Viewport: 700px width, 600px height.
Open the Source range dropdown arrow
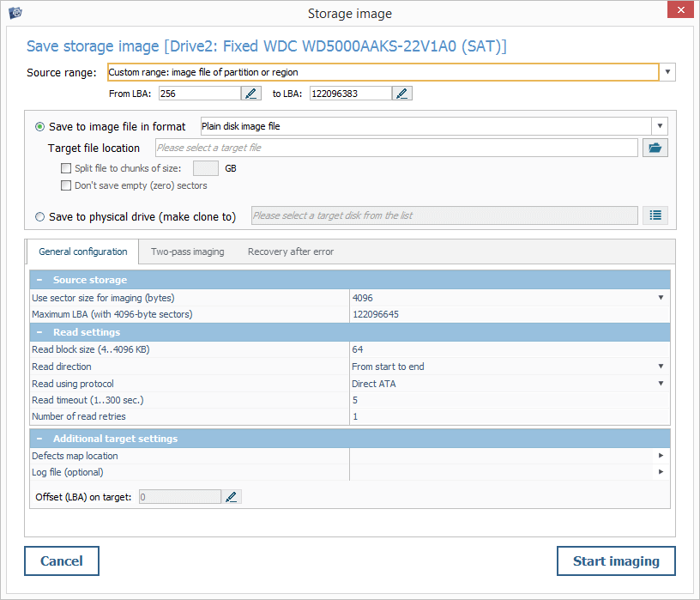click(667, 72)
